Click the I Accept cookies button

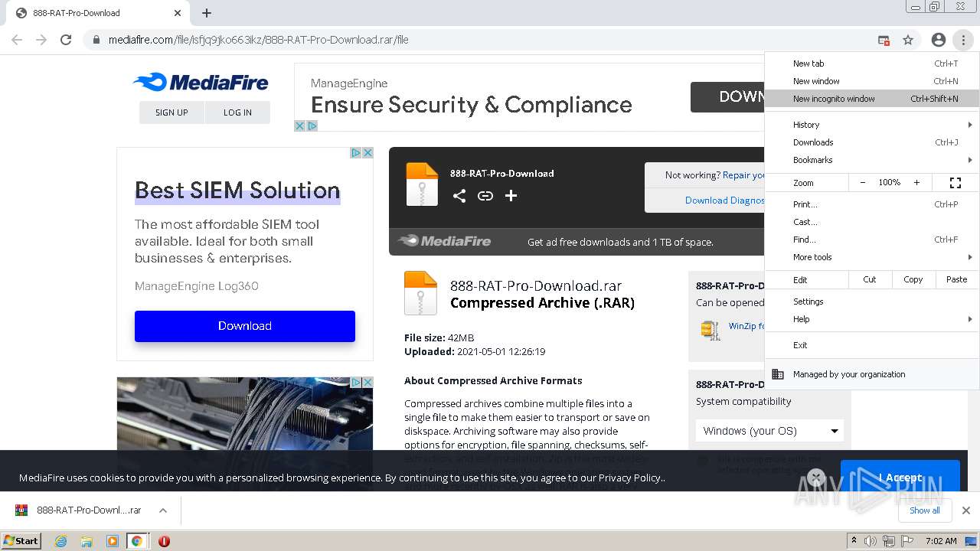click(900, 477)
